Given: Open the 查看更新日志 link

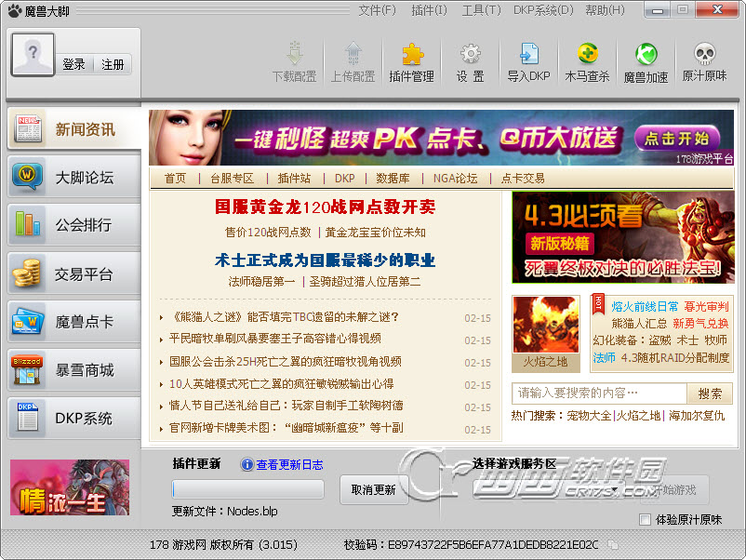Looking at the screenshot, I should (289, 465).
